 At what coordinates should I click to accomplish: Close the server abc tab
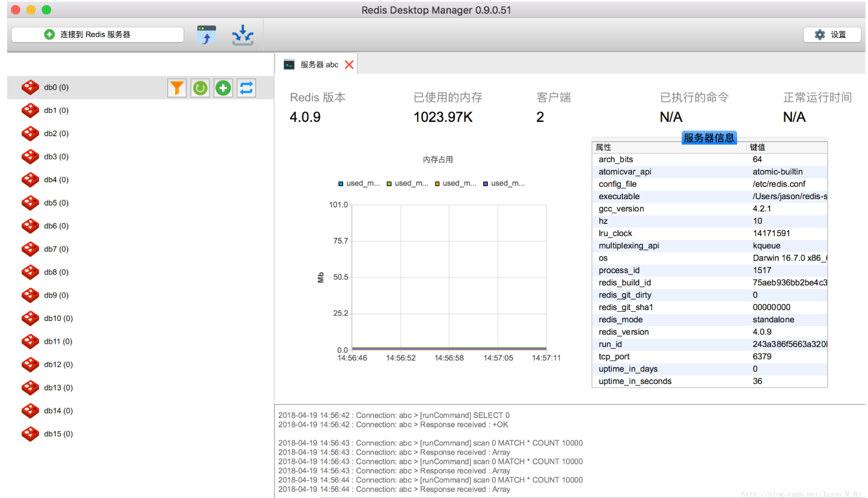pyautogui.click(x=349, y=65)
